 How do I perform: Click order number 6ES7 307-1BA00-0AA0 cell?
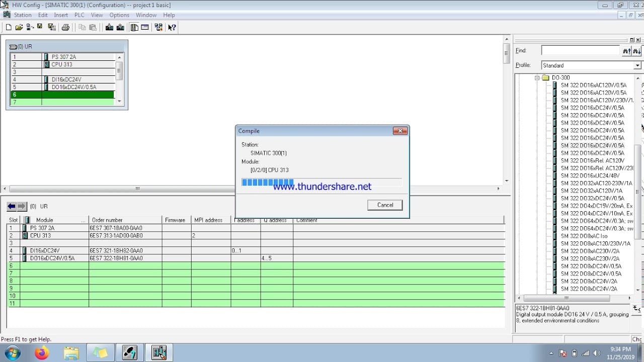[x=125, y=228]
